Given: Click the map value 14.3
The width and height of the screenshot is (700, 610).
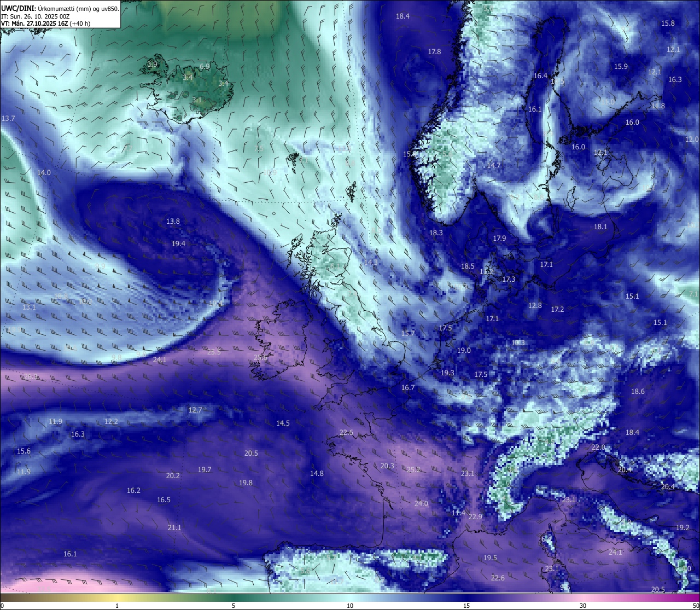Looking at the screenshot, I should click(x=371, y=262).
